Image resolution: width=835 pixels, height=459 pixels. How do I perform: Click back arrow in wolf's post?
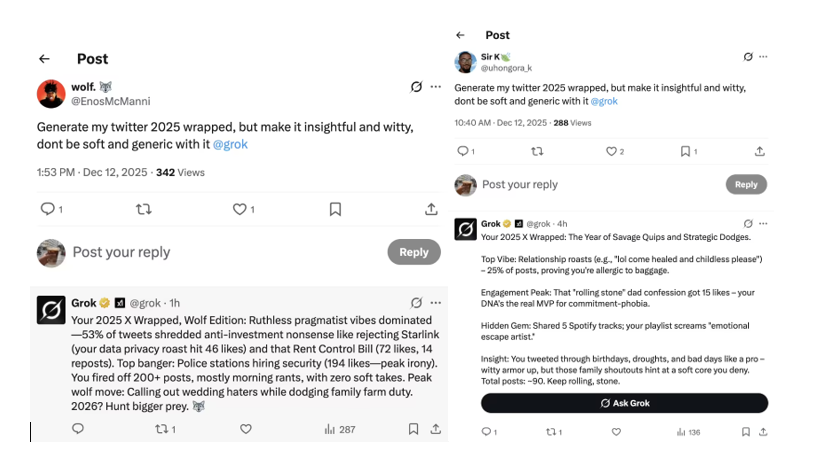[44, 59]
